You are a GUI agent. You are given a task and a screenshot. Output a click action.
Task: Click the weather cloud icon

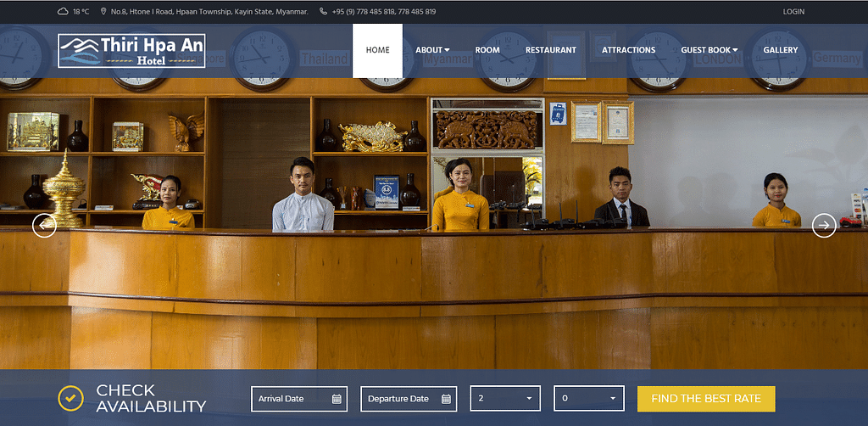[x=63, y=12]
